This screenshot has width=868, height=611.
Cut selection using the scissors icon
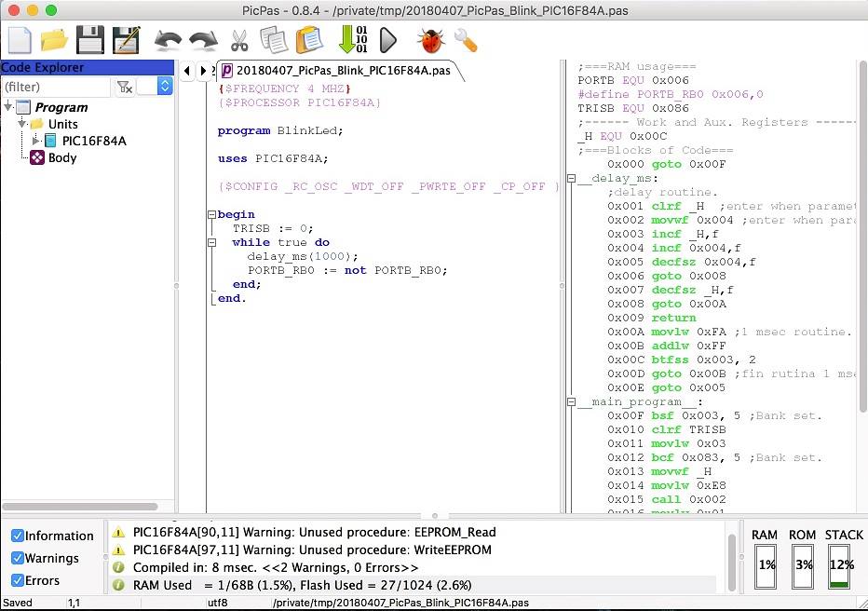coord(239,40)
